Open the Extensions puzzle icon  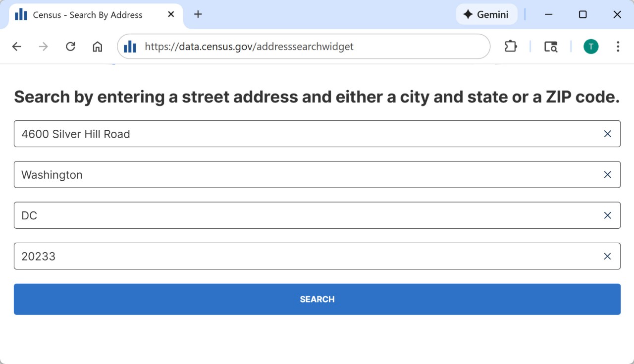click(x=510, y=47)
